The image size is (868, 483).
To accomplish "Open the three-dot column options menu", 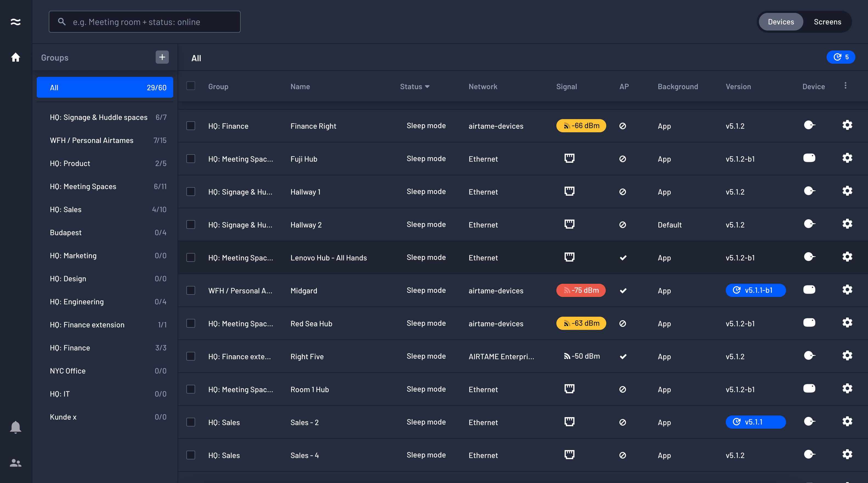I will [846, 86].
